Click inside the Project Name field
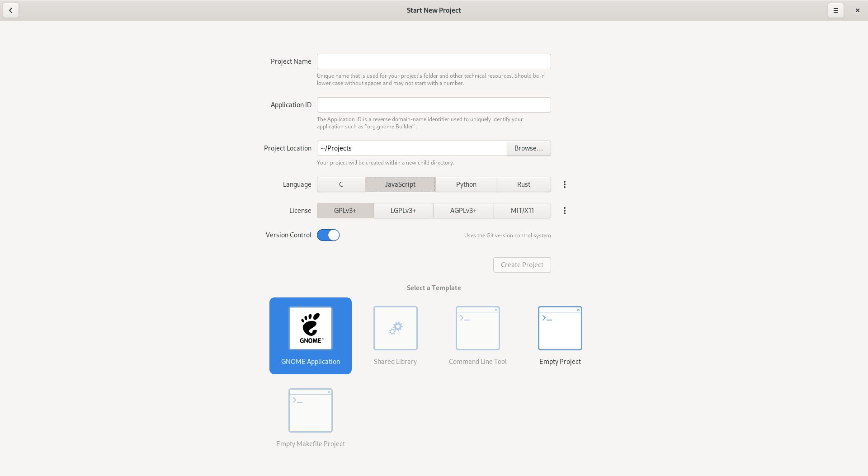 (434, 61)
